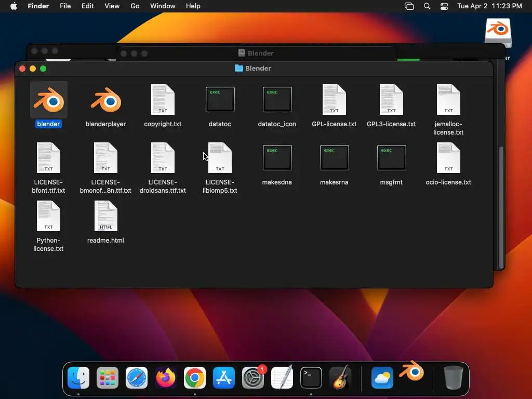Select the GPL3-license.txt file icon
Screen dimensions: 532x399
391,99
